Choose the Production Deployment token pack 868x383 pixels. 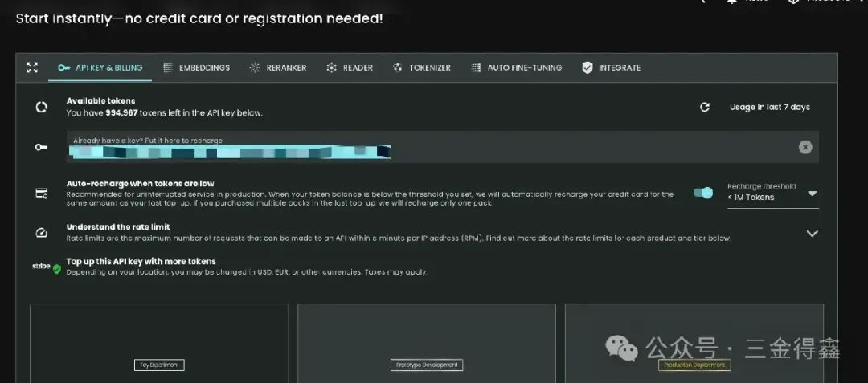point(694,365)
